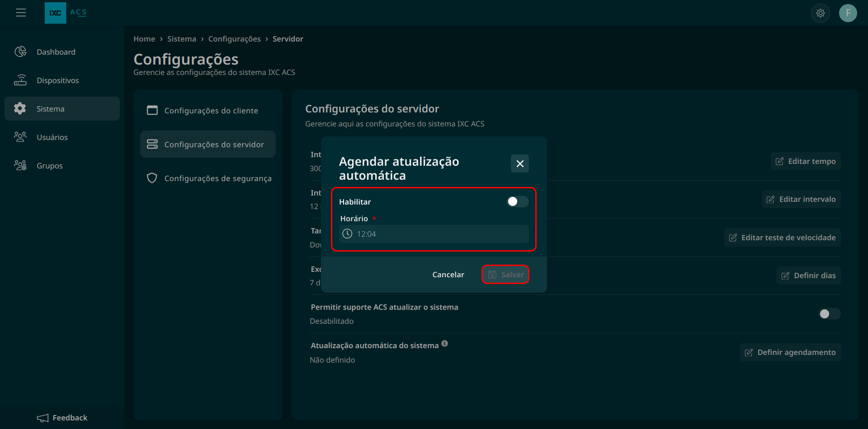Image resolution: width=868 pixels, height=429 pixels.
Task: Click the clock icon in Horário
Action: click(347, 233)
